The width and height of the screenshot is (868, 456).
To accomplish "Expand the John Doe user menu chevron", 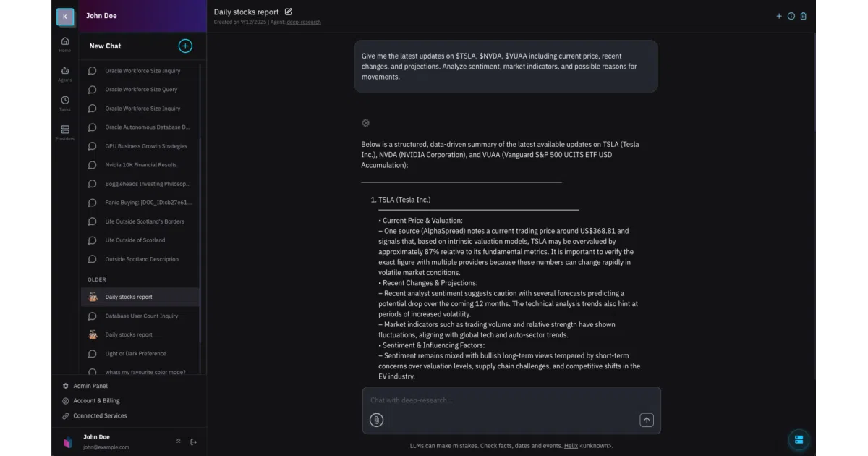I will click(178, 442).
